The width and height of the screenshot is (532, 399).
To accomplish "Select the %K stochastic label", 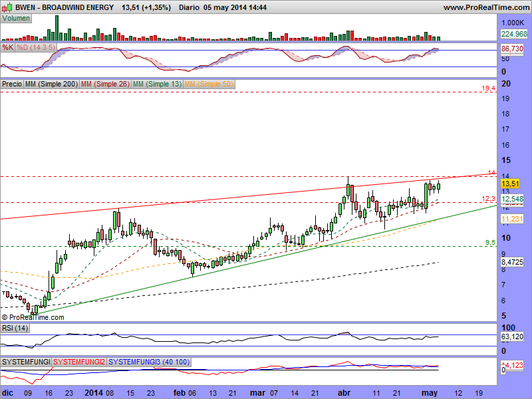I will (x=7, y=47).
